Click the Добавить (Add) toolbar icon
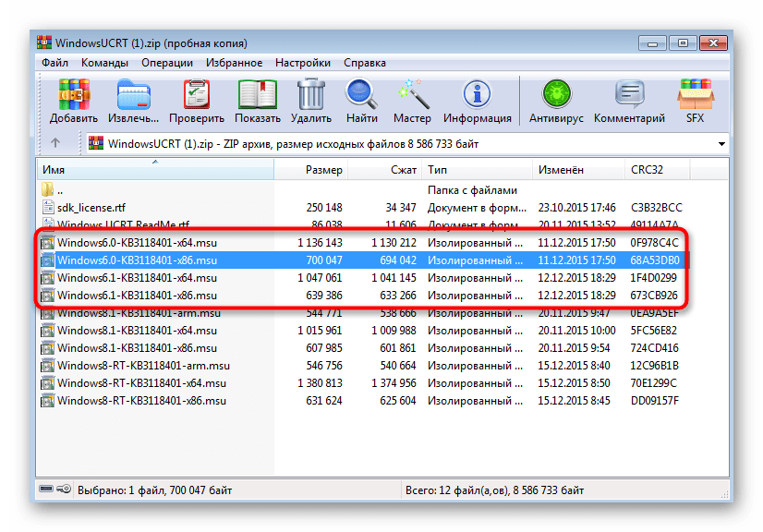Viewport: 763px width, 532px height. pos(74,94)
